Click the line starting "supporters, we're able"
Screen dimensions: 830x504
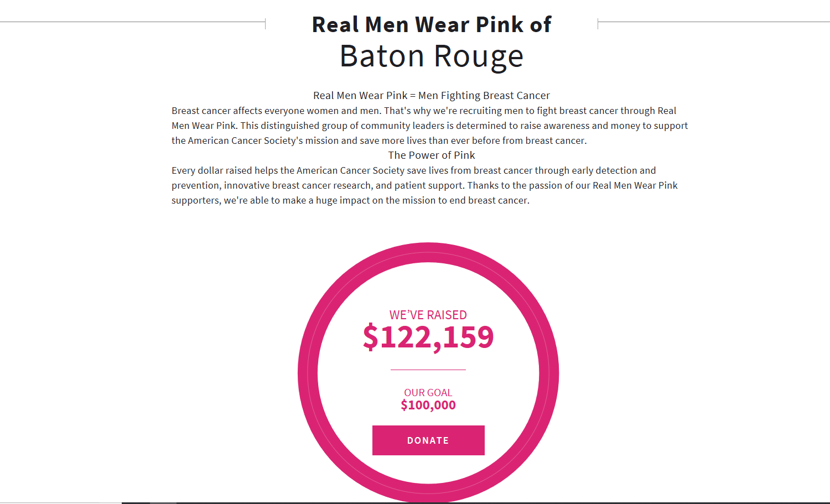coord(350,200)
